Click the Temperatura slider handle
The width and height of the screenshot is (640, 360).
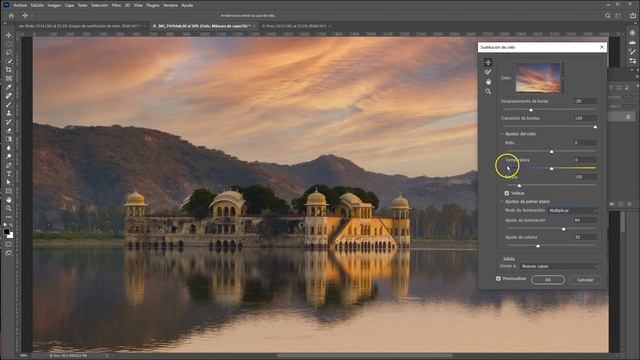[551, 169]
